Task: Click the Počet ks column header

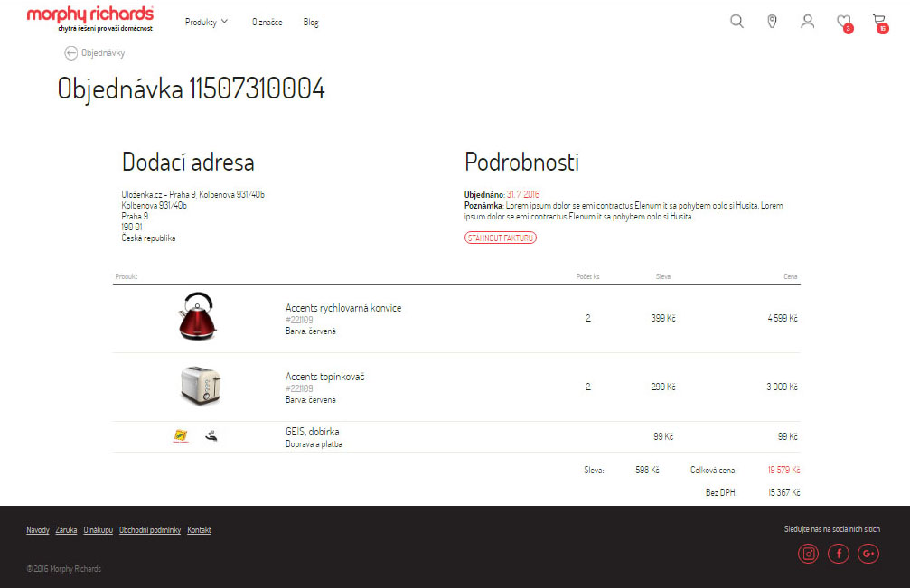Action: pos(588,276)
